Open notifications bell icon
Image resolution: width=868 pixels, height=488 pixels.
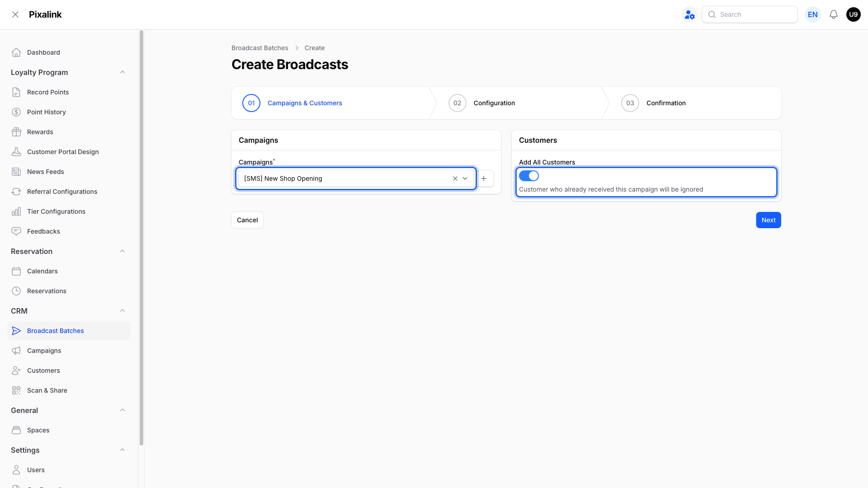click(x=834, y=14)
